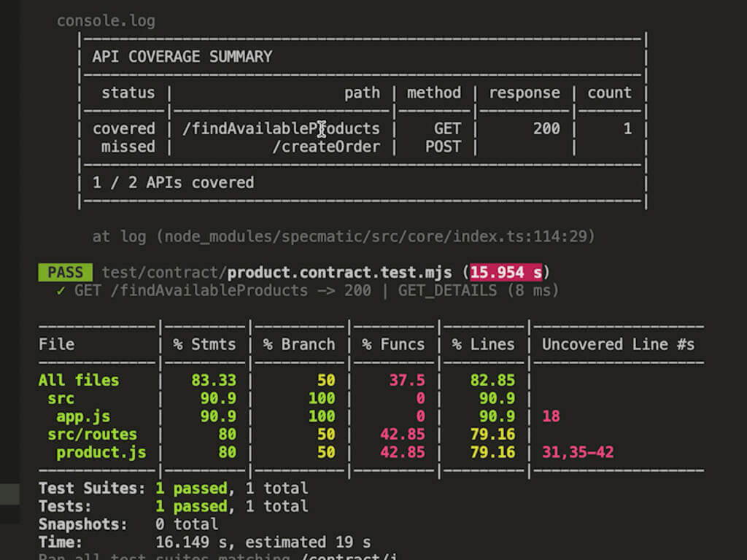This screenshot has width=747, height=560.
Task: Click the green checkmark beside GET test
Action: tap(61, 290)
